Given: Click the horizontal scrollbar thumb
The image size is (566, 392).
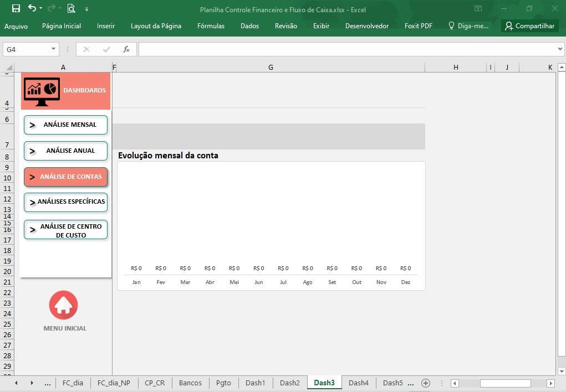Looking at the screenshot, I should click(506, 383).
